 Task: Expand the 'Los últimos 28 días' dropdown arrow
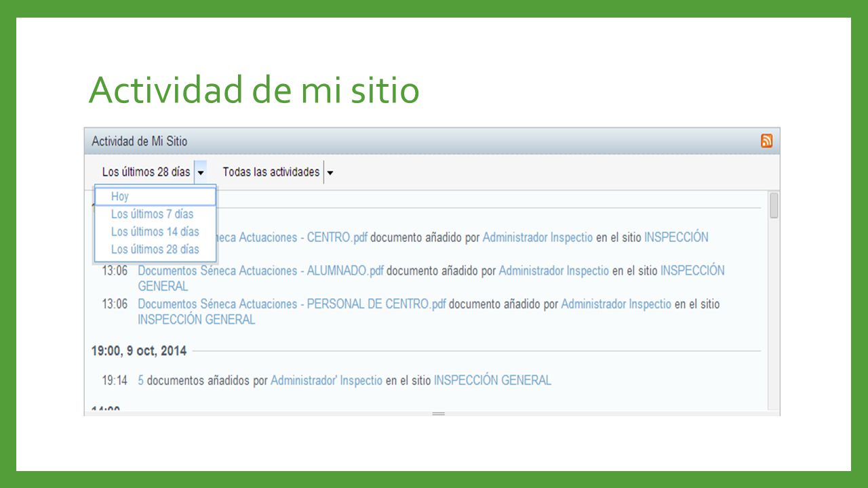[201, 173]
